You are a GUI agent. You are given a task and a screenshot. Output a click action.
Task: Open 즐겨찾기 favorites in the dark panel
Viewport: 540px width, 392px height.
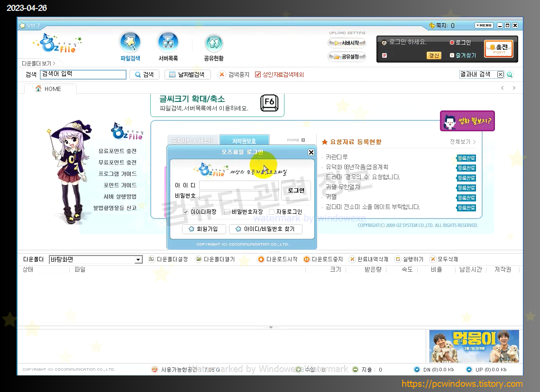(463, 55)
